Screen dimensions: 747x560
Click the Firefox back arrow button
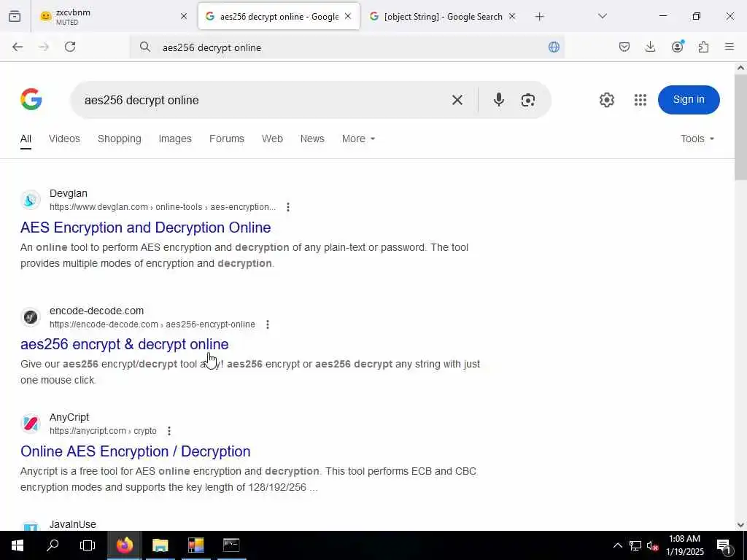pos(18,47)
